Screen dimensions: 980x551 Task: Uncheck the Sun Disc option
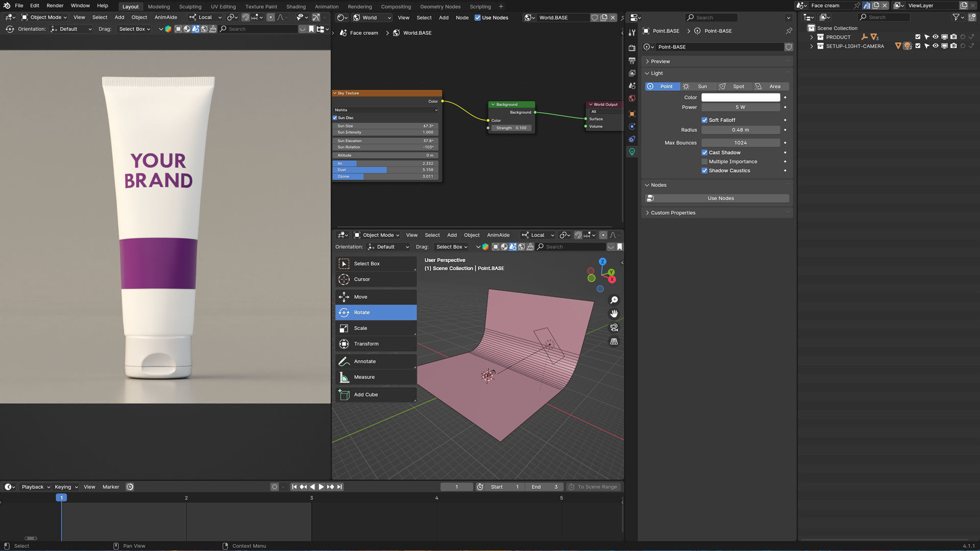pyautogui.click(x=335, y=118)
